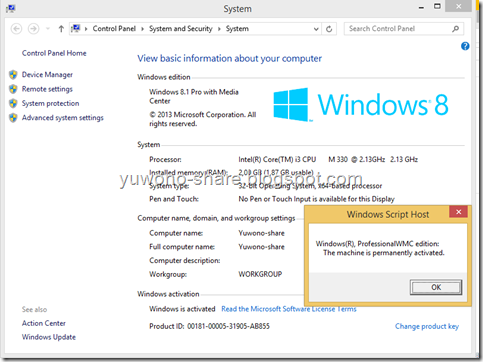Open Windows Update link
483x362 pixels.
coord(49,337)
